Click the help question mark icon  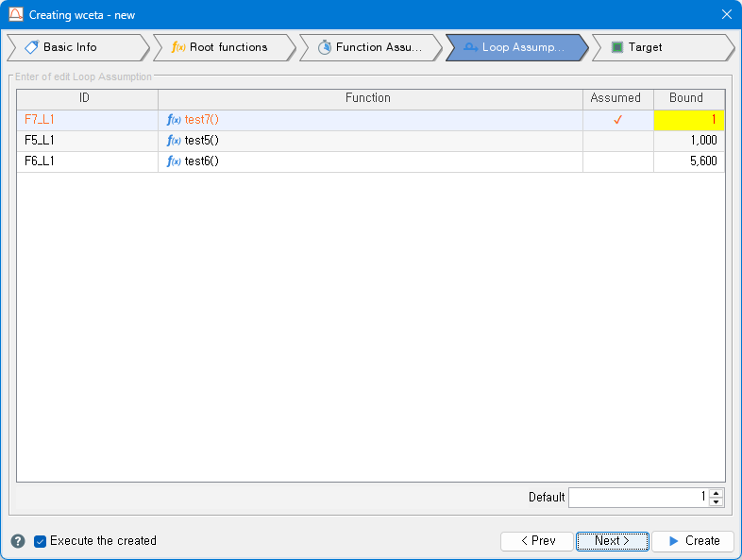point(18,541)
